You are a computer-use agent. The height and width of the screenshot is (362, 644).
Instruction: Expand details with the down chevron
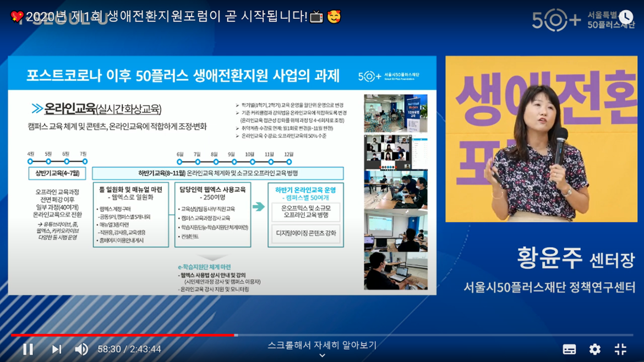click(x=322, y=356)
